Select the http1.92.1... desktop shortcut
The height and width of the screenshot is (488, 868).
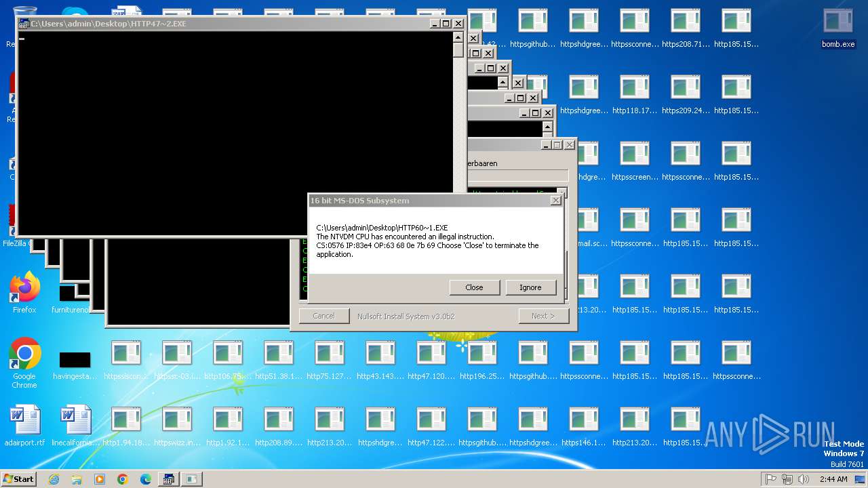[x=228, y=427]
